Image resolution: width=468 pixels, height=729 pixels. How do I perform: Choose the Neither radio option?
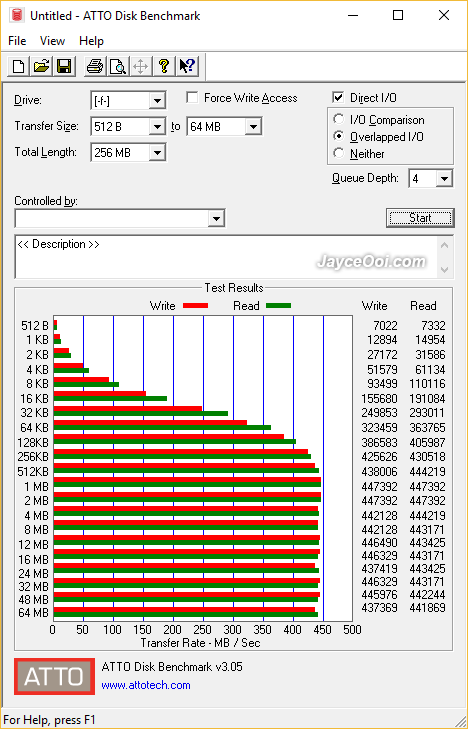pyautogui.click(x=339, y=153)
